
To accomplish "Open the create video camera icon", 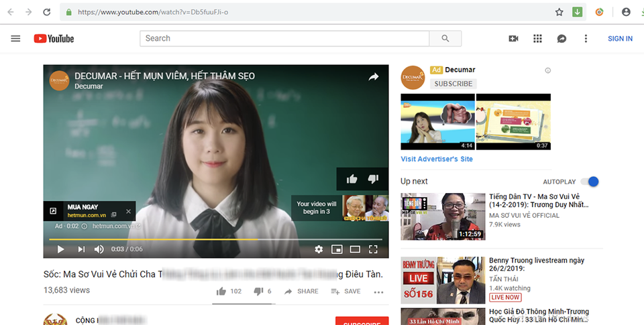I will pyautogui.click(x=513, y=39).
